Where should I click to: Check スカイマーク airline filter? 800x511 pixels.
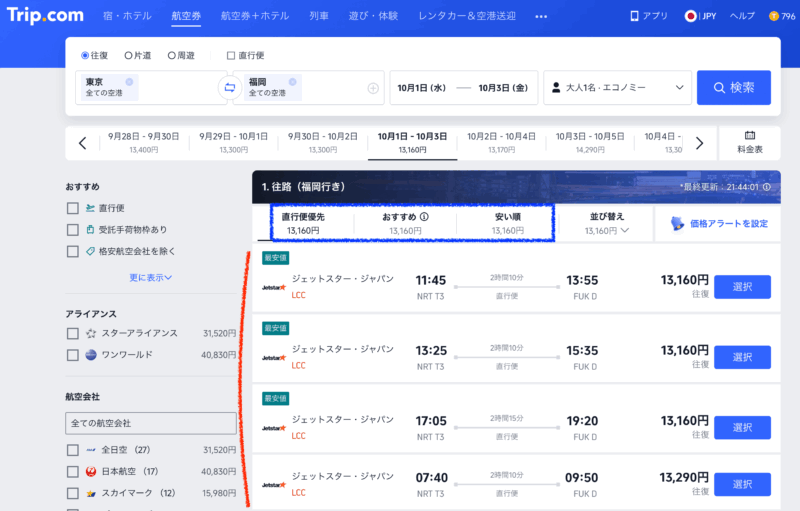(72, 493)
